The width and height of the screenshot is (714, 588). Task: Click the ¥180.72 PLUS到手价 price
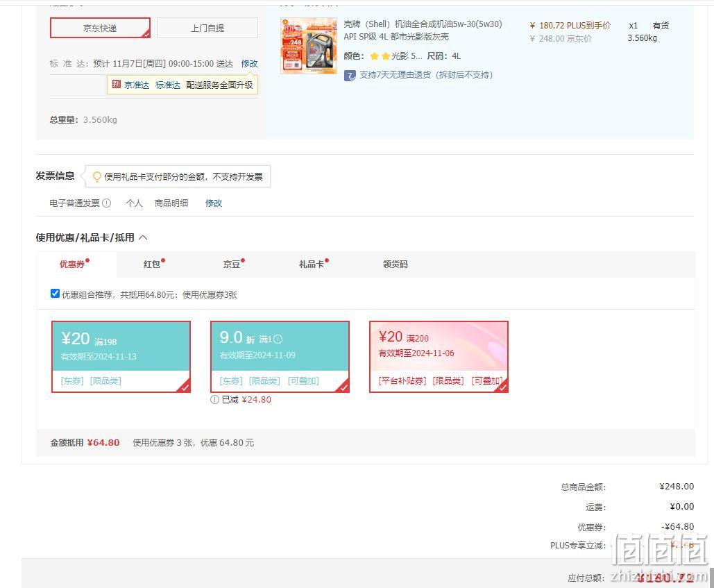click(x=570, y=26)
